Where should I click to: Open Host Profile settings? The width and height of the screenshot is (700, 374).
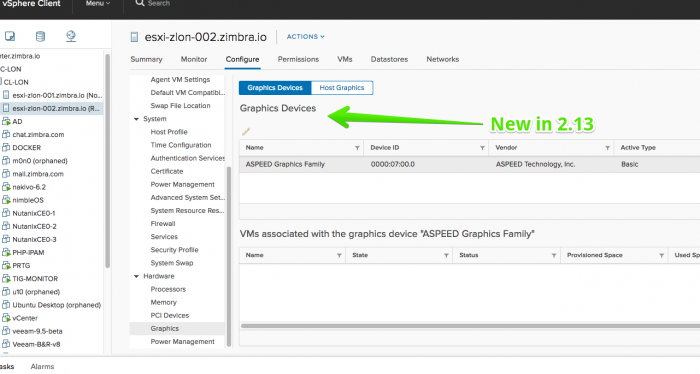click(x=169, y=132)
